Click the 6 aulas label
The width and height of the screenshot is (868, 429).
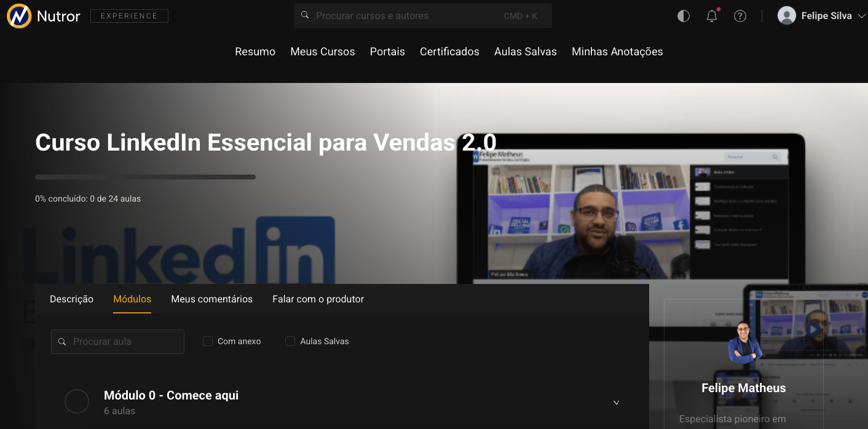point(119,411)
